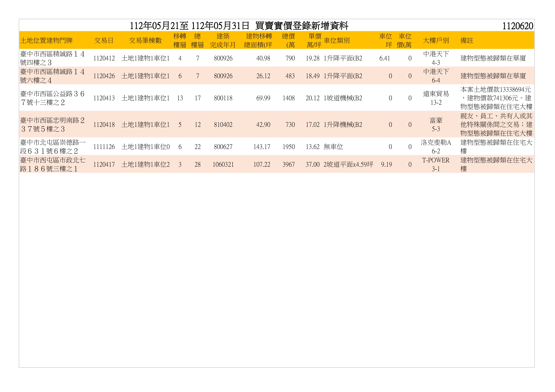Click unit price 13.62
The image size is (555, 392).
click(313, 147)
